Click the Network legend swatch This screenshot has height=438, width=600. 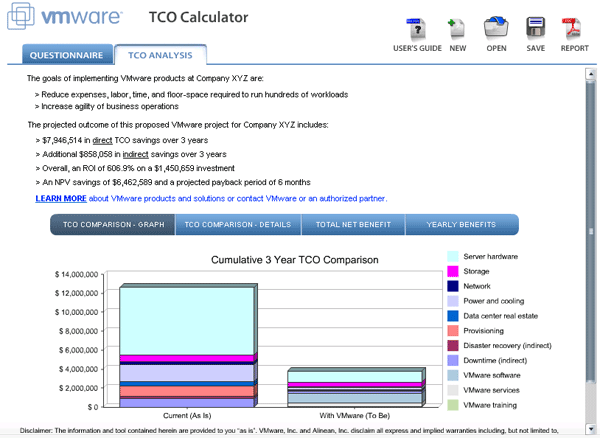pyautogui.click(x=453, y=286)
